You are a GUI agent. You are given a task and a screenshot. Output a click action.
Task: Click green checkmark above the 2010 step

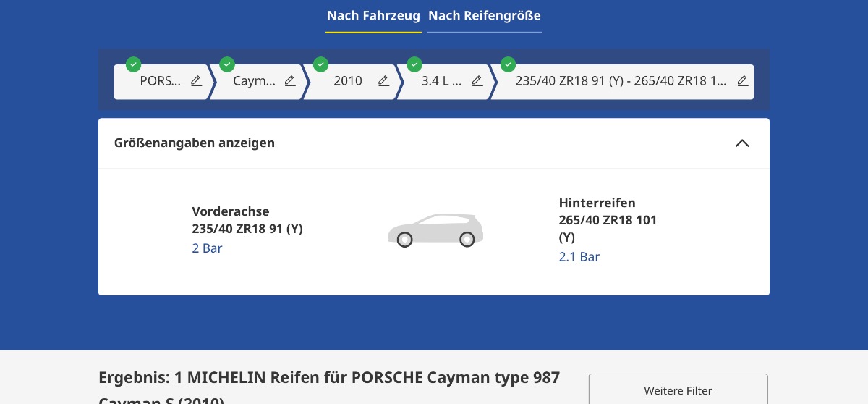(x=320, y=64)
